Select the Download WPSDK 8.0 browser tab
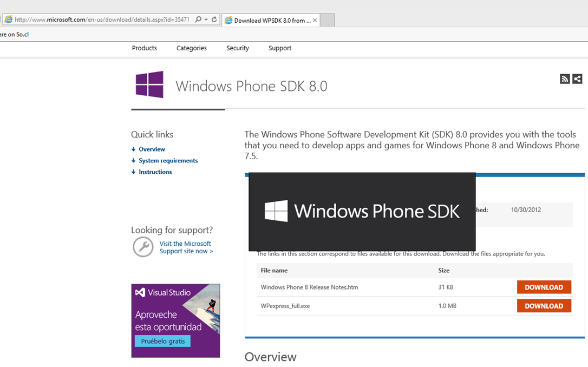 tap(265, 19)
